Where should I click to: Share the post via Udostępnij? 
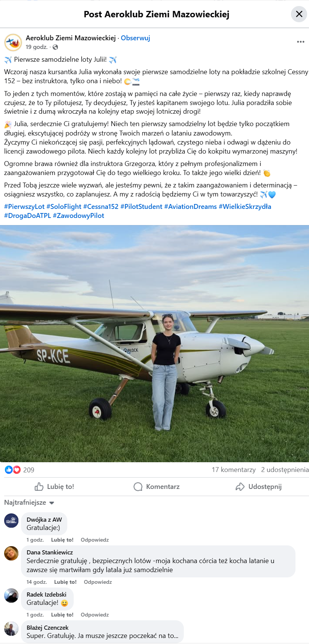click(259, 487)
